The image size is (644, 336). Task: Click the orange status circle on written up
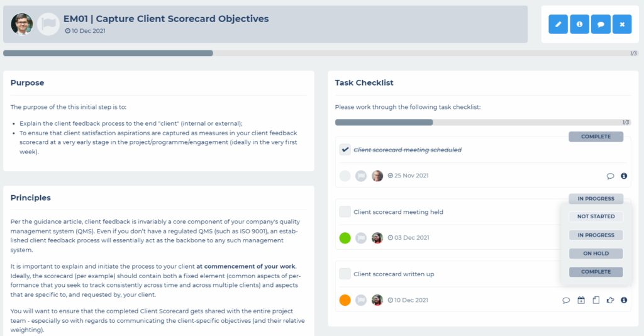click(345, 300)
